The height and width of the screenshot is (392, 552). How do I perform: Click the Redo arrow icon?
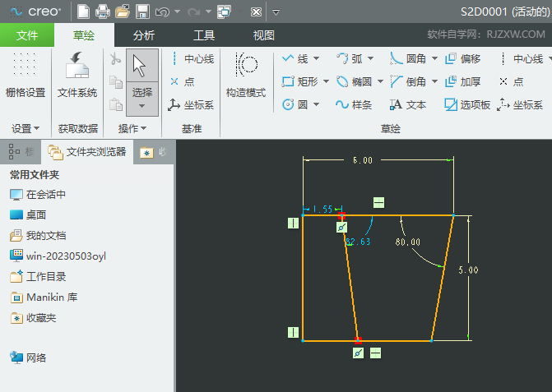coord(193,12)
